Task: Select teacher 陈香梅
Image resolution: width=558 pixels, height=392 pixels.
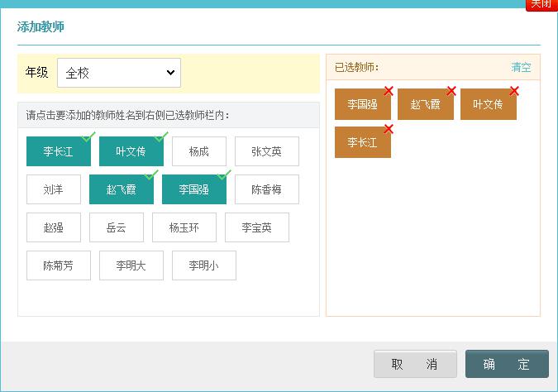Action: (x=267, y=189)
